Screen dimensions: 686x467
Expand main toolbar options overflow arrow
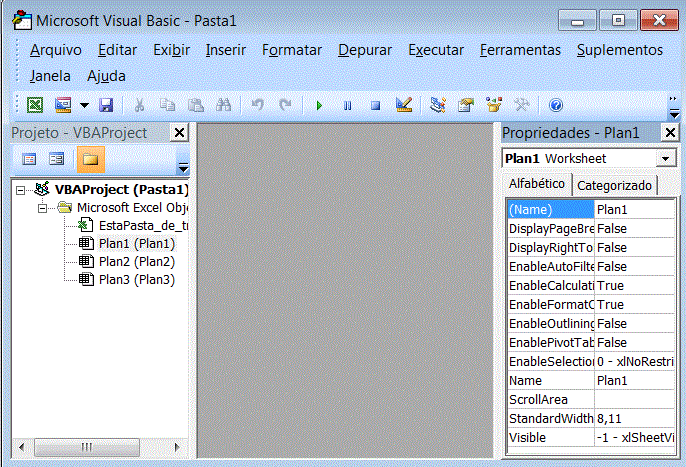[674, 108]
